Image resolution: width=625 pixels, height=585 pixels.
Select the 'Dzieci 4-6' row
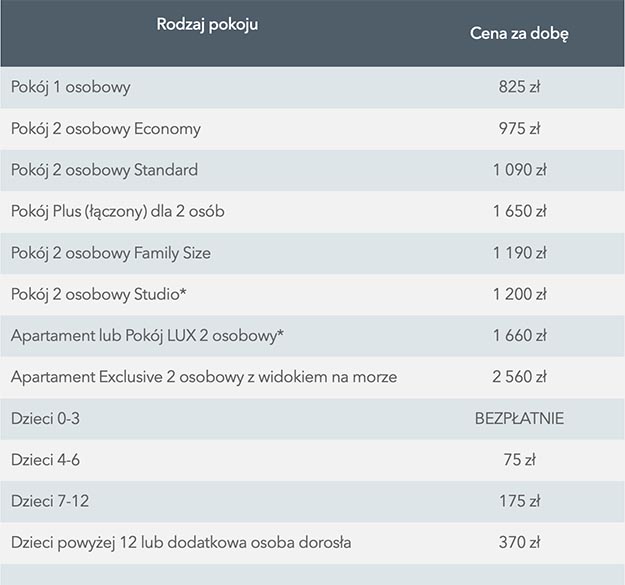pyautogui.click(x=312, y=460)
